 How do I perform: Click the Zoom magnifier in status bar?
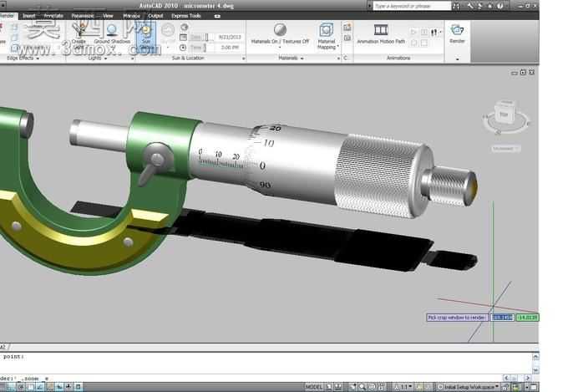[362, 386]
